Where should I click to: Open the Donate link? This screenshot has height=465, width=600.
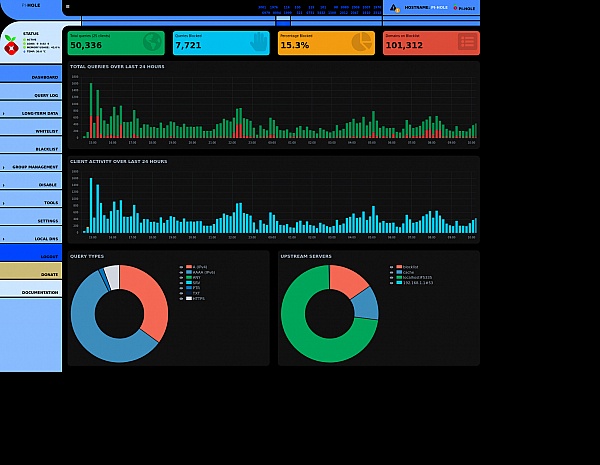[31, 271]
